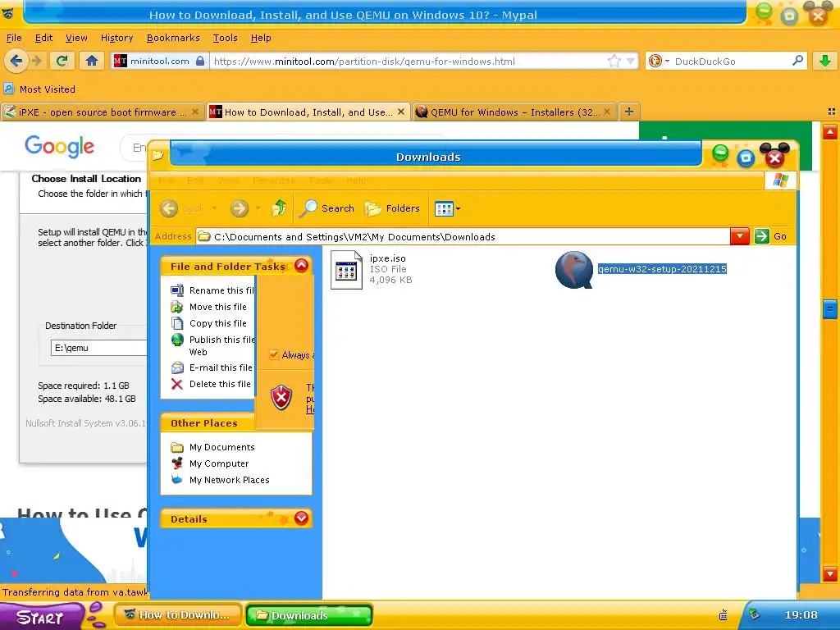Image resolution: width=840 pixels, height=630 pixels.
Task: Open the History menu
Action: (x=116, y=38)
